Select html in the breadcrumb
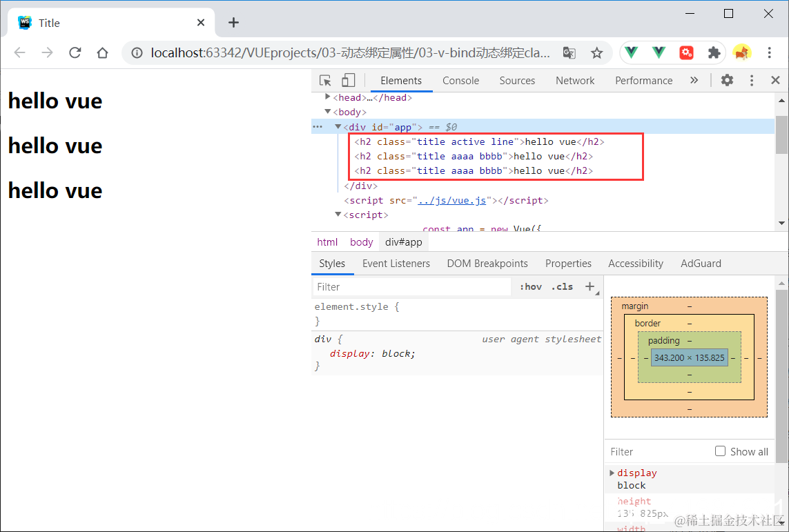The height and width of the screenshot is (532, 789). click(327, 242)
